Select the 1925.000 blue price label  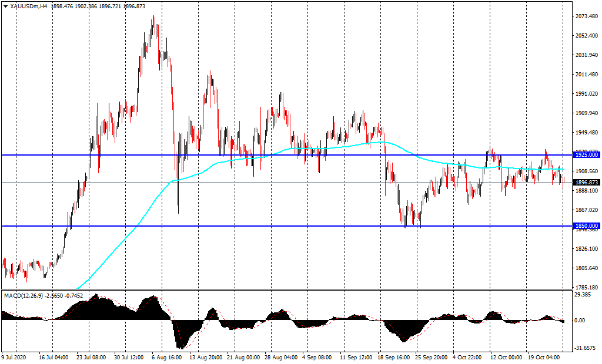click(587, 154)
